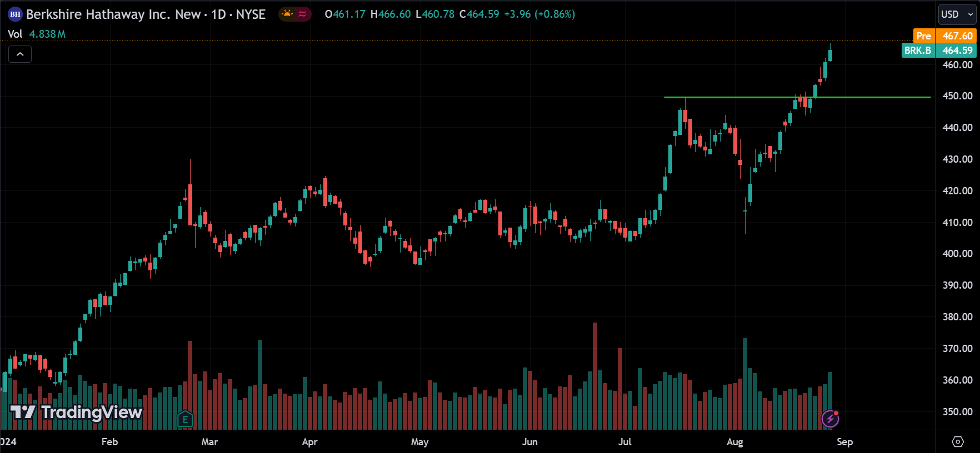Click the Apr label on time axis
The image size is (980, 453).
[x=309, y=442]
